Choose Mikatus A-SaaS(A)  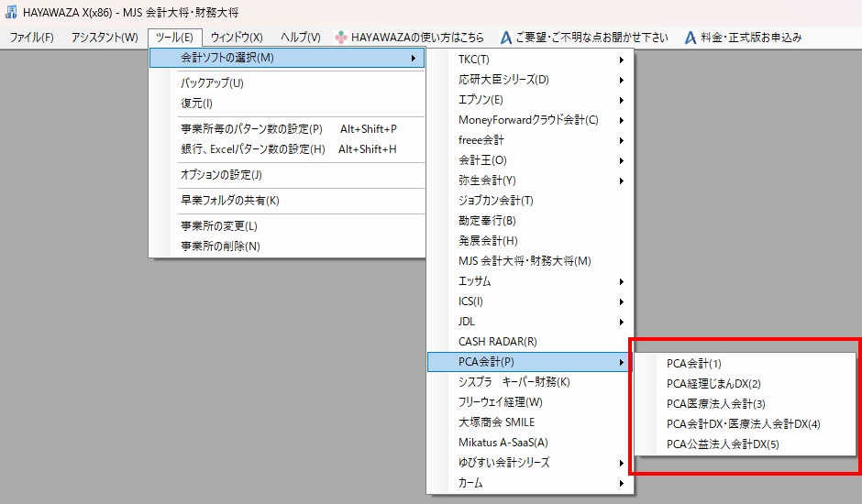(x=530, y=443)
